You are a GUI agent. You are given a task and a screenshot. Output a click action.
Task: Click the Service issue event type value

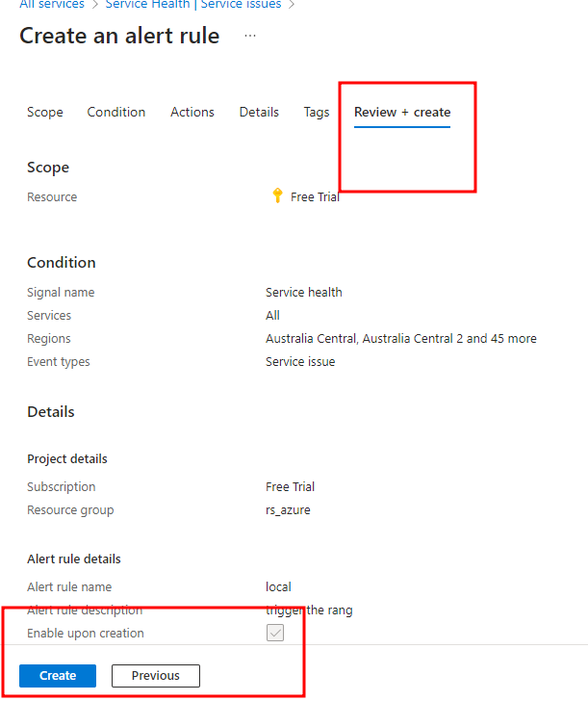[300, 362]
